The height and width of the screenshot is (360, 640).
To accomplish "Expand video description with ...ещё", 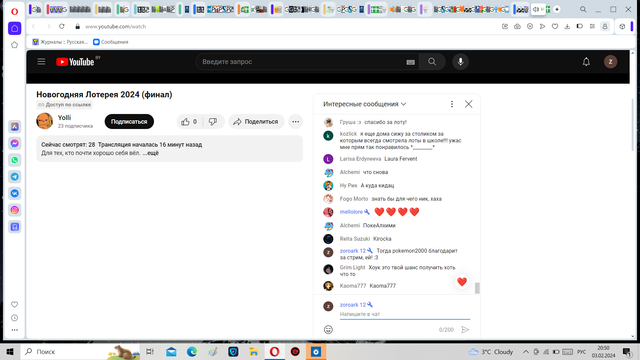I will coord(151,153).
